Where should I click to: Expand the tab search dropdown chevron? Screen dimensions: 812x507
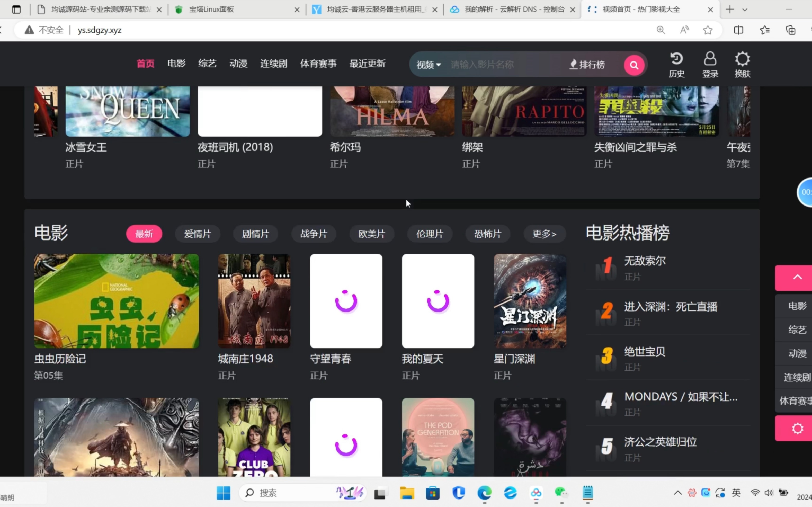(745, 10)
